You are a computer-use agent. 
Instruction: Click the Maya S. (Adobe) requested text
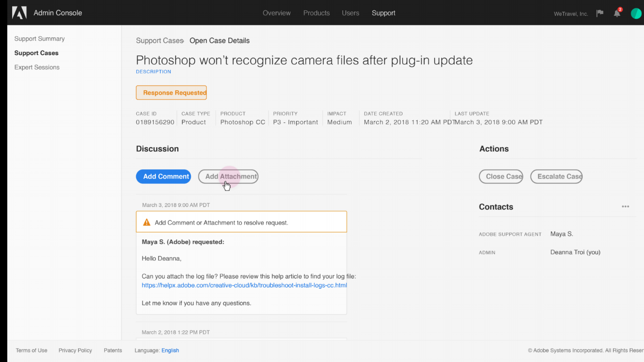pos(183,242)
